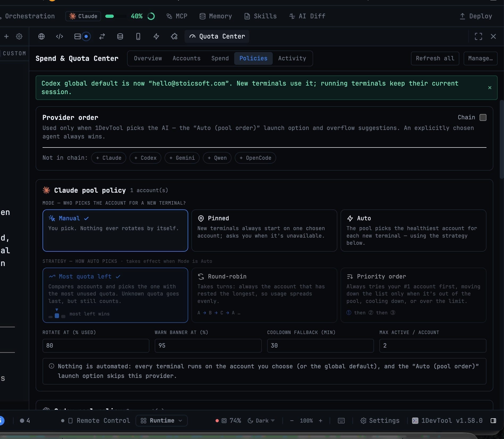Click the 40% quota progress bar
The image size is (504, 439).
(x=116, y=16)
